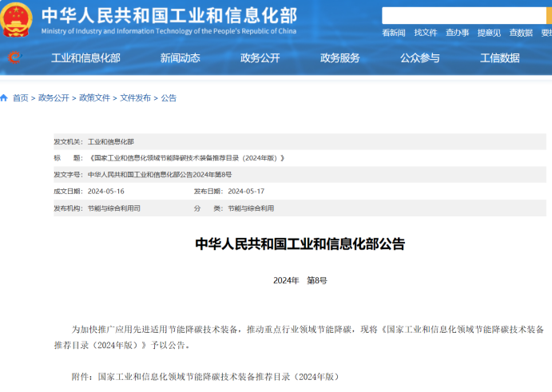
Task: Click the orange search button
Action: [548, 15]
